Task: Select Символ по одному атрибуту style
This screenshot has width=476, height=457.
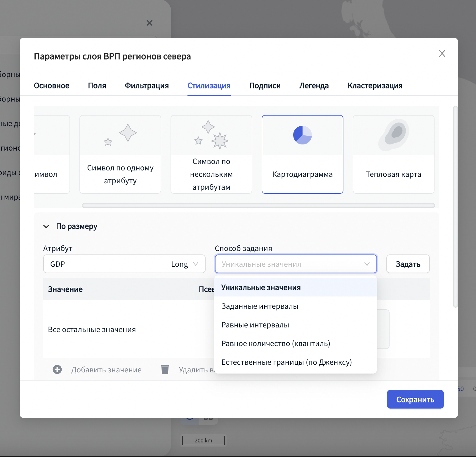Action: 120,154
